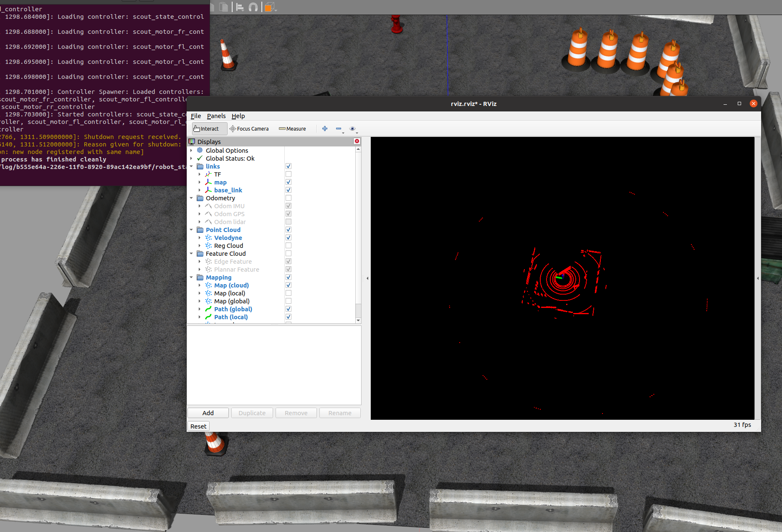Enable the Reg Cloud checkbox
Image resolution: width=782 pixels, height=532 pixels.
pyautogui.click(x=289, y=245)
